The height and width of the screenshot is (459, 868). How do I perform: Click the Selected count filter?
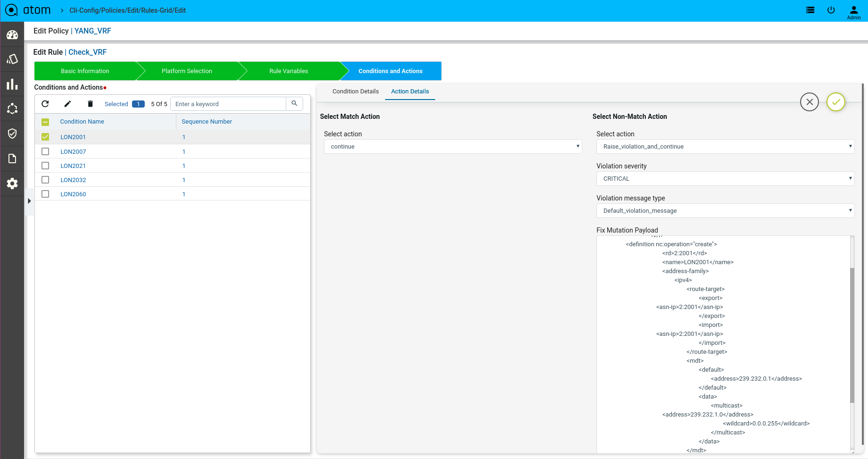124,104
